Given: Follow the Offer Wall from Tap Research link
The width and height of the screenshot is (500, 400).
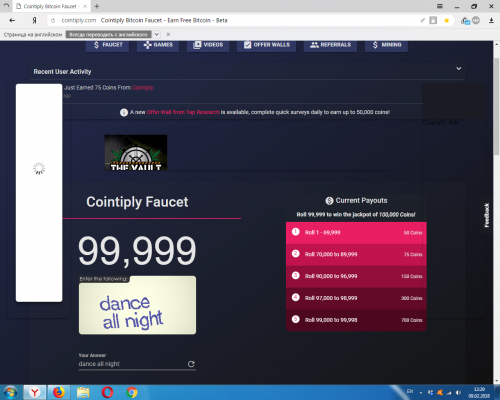Looking at the screenshot, I should (183, 112).
